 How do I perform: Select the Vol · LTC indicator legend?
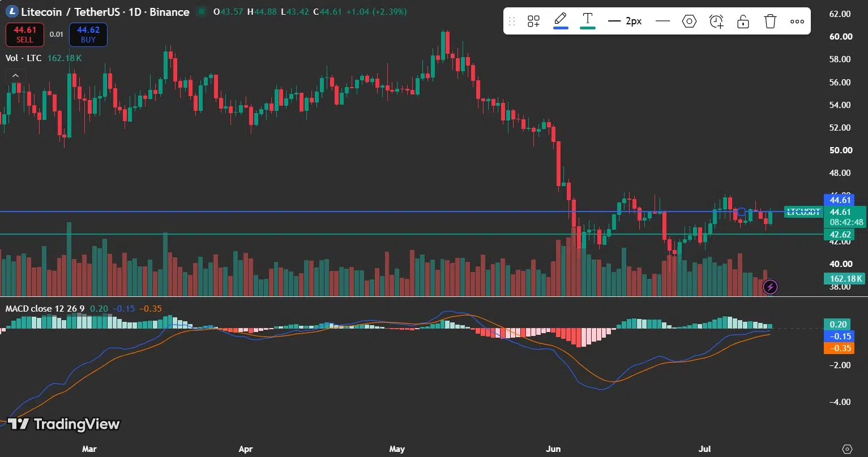tap(23, 58)
